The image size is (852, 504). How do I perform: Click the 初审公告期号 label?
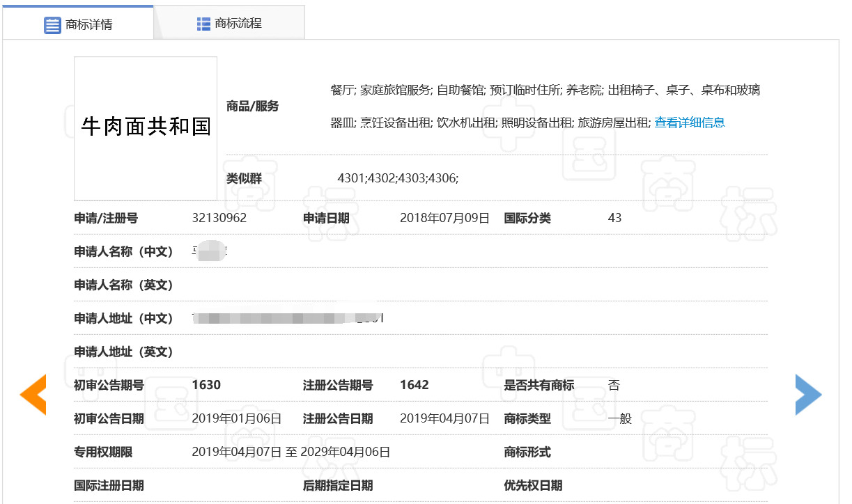(109, 385)
